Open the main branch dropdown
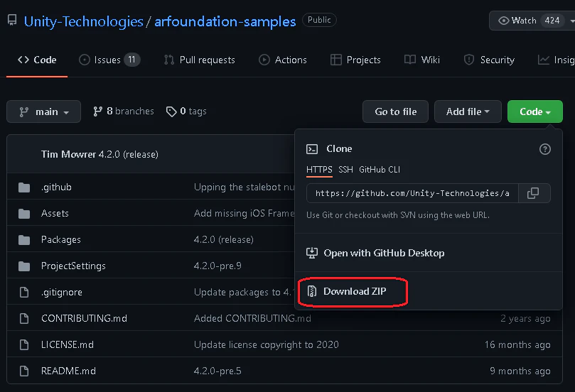The width and height of the screenshot is (575, 392). point(43,111)
